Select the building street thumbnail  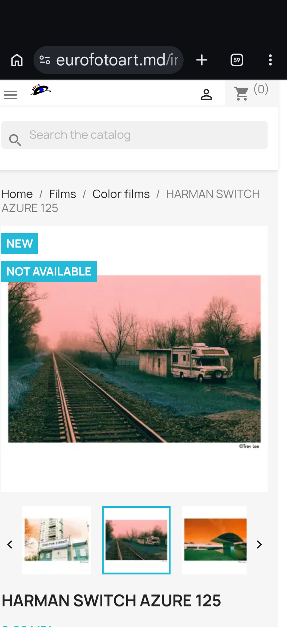click(56, 540)
